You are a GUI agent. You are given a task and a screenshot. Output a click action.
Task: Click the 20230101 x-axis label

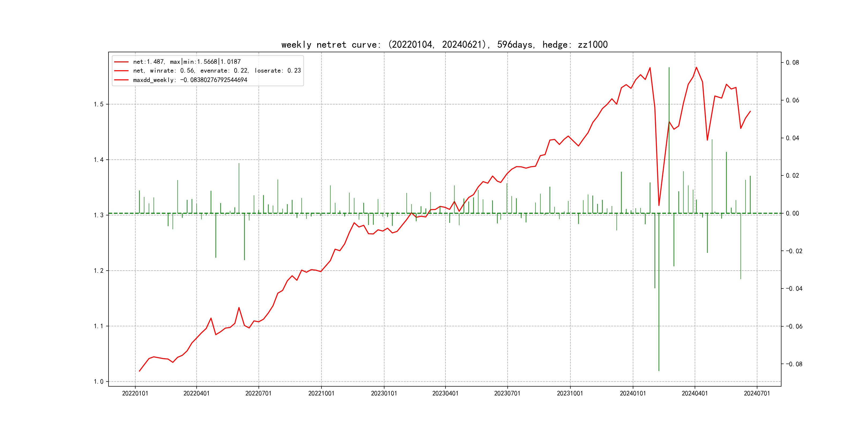(384, 394)
